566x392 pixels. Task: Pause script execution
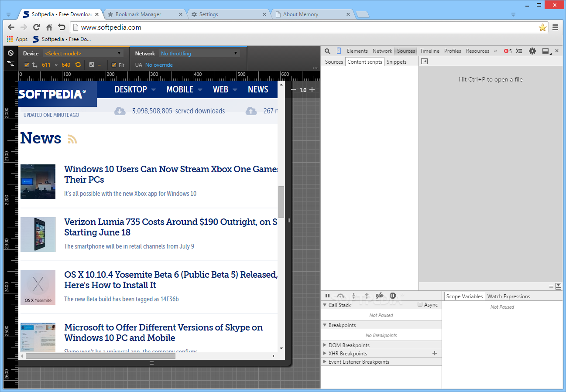(327, 296)
